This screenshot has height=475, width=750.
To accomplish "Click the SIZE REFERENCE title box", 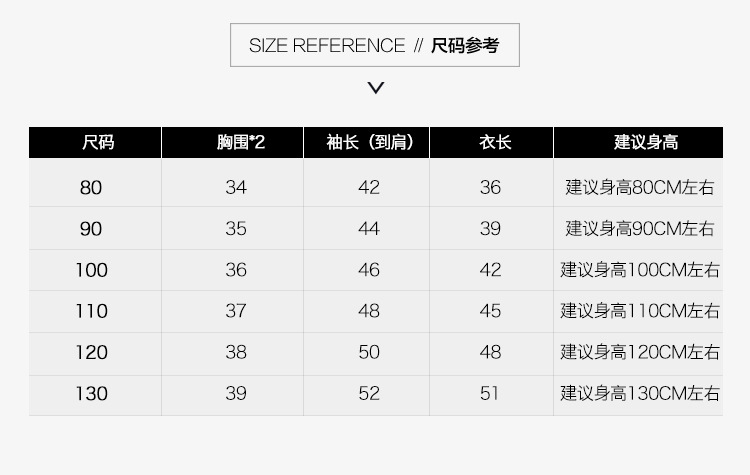I will (x=375, y=45).
